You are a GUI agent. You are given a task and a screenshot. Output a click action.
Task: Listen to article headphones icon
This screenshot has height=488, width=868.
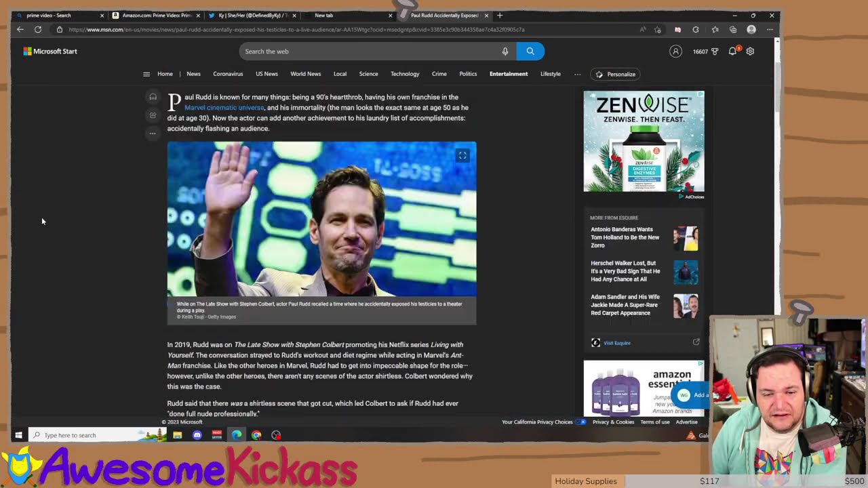153,97
